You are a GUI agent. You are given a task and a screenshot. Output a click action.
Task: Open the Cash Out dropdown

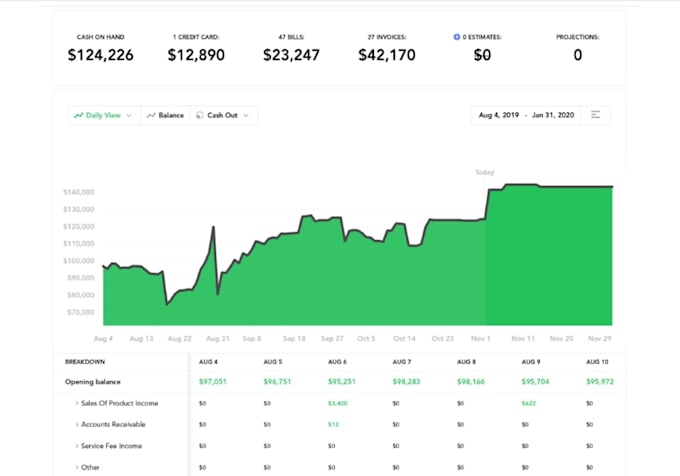223,115
